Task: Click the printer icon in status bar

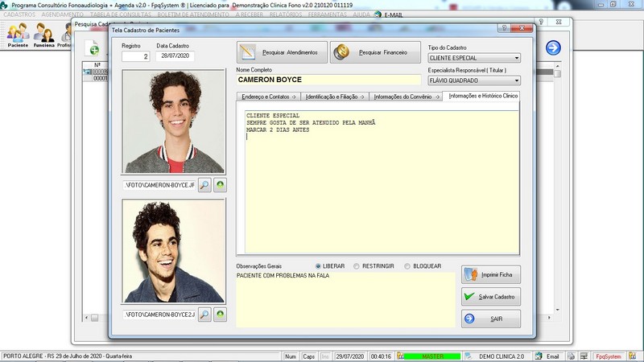Action: pos(572,356)
